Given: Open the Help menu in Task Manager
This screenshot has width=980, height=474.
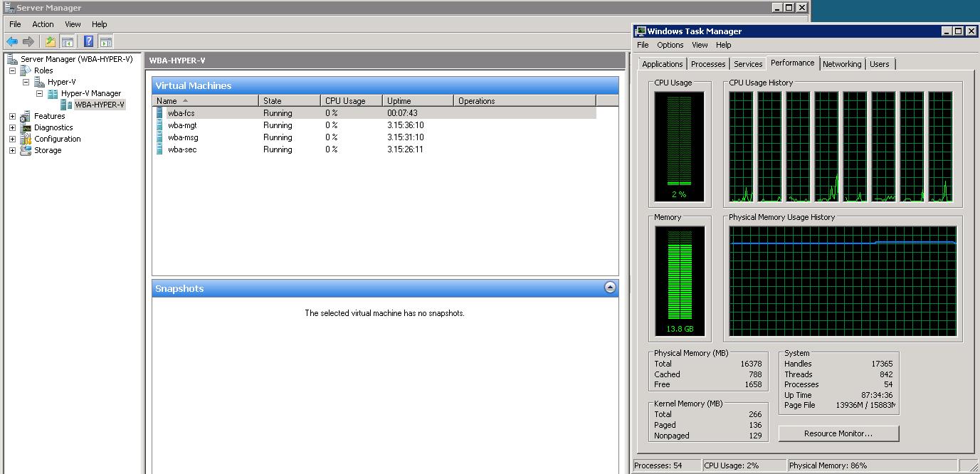Looking at the screenshot, I should (723, 45).
